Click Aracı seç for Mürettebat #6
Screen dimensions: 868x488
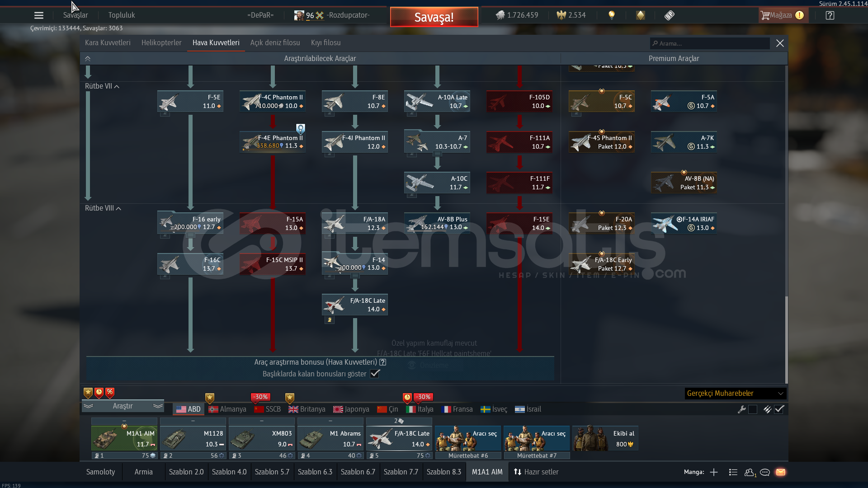(468, 438)
